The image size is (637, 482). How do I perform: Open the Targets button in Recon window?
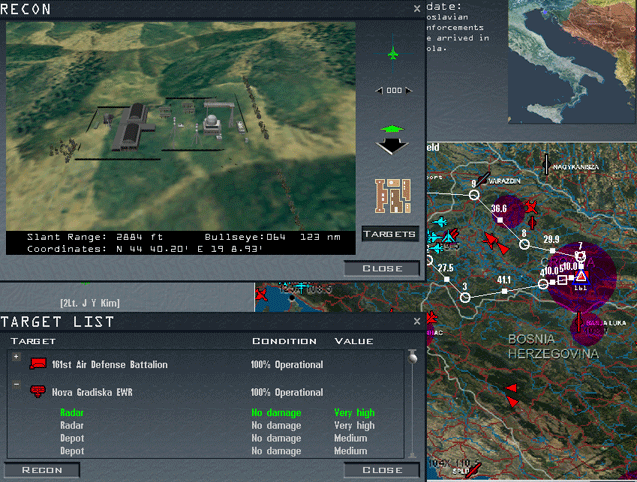pyautogui.click(x=390, y=234)
